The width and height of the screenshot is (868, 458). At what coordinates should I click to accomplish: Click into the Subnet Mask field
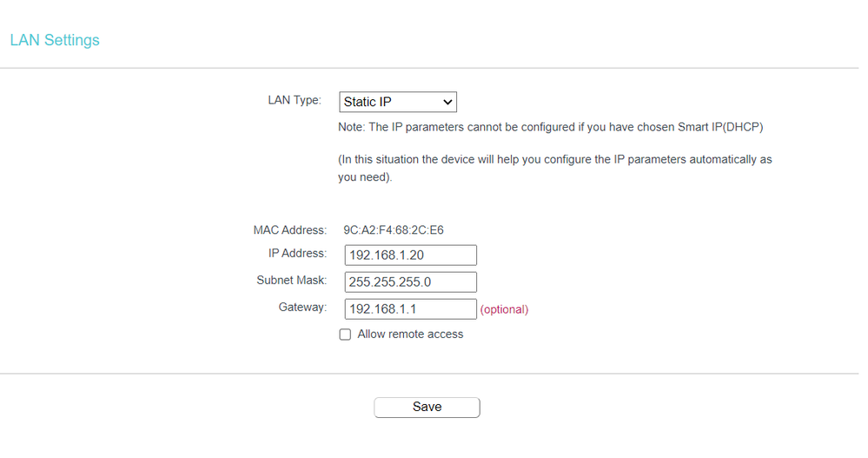tap(410, 282)
